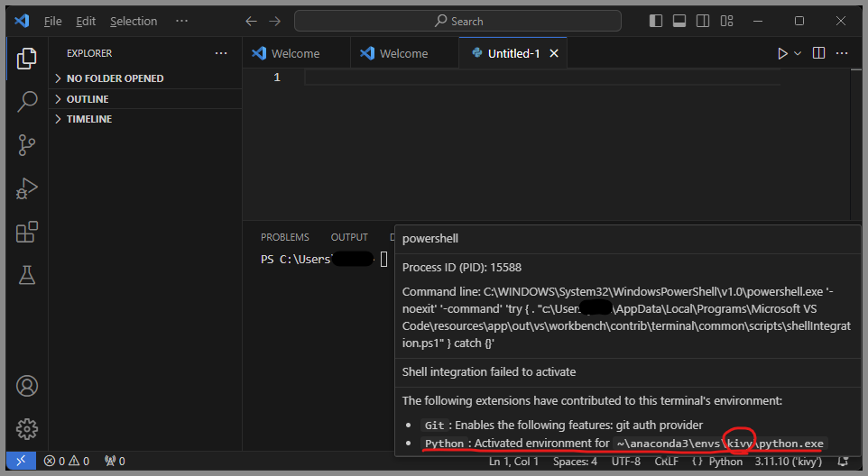Open the Source Control view
Screen dimensions: 868x476
pos(26,145)
